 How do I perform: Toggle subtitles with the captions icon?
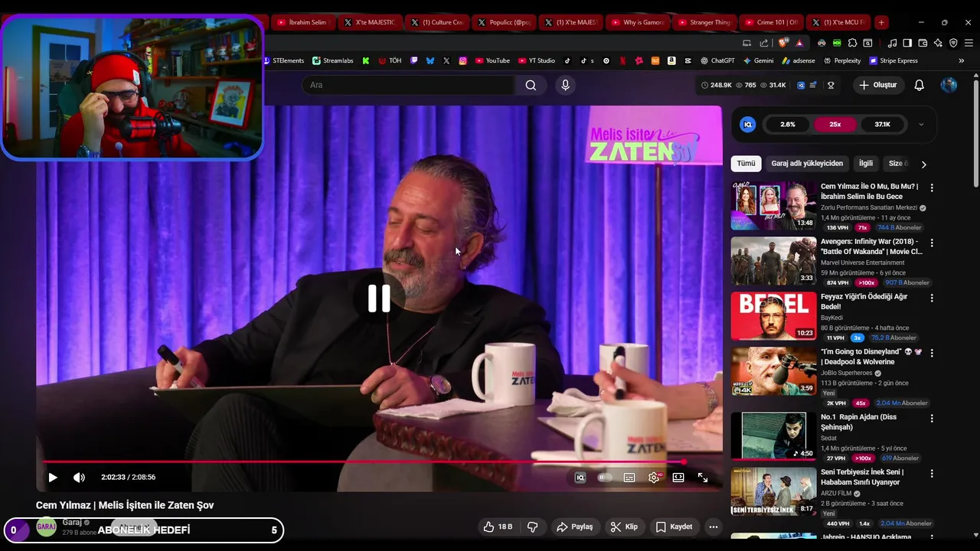pyautogui.click(x=629, y=478)
